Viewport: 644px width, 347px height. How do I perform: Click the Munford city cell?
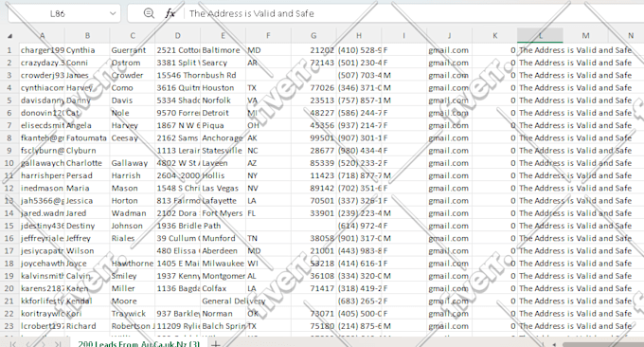click(223, 239)
